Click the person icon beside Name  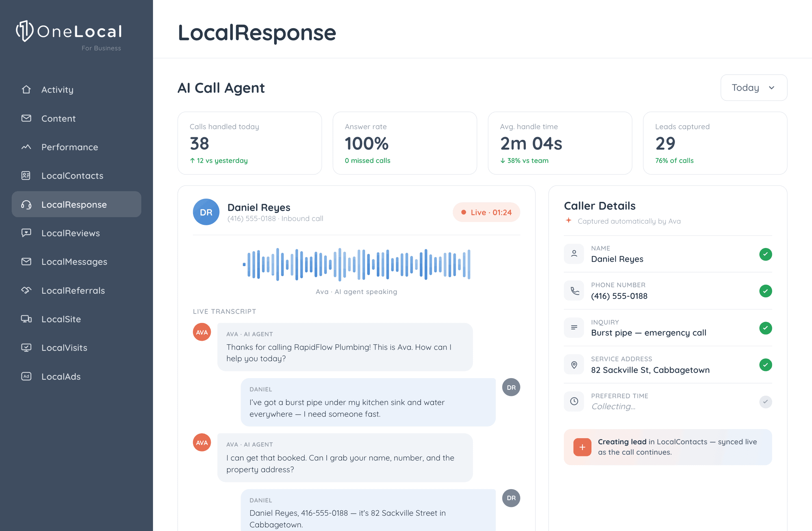574,254
